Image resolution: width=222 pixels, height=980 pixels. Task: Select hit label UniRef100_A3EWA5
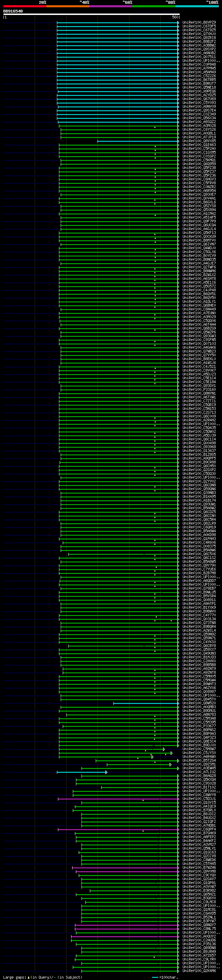point(199,768)
